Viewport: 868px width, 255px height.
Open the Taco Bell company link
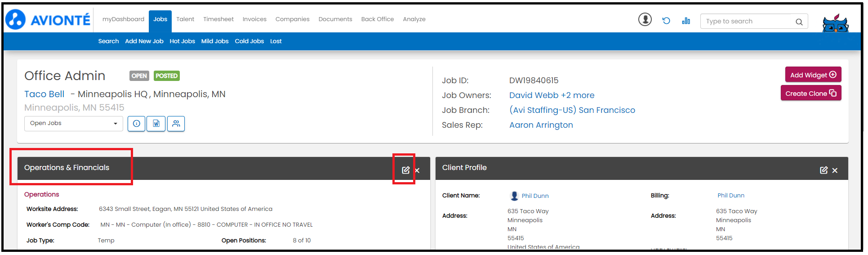[45, 94]
